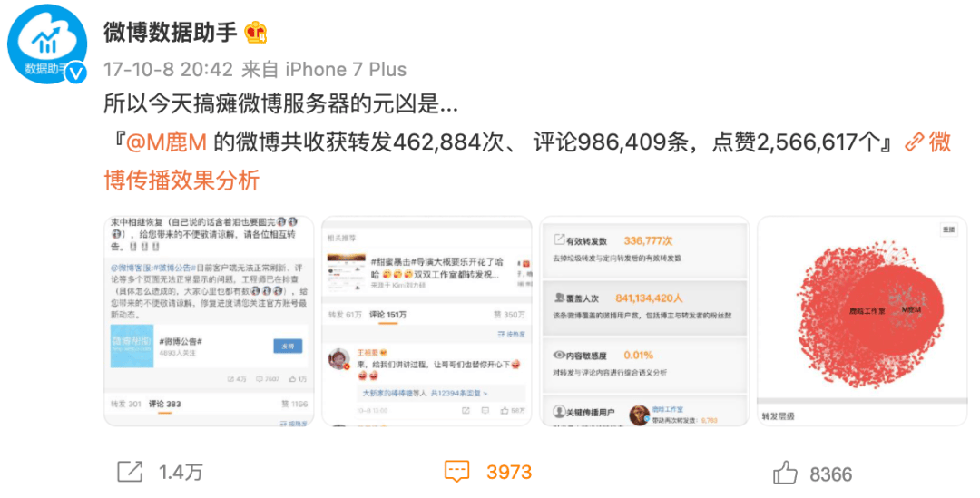Click the repost share icon

[x=130, y=472]
